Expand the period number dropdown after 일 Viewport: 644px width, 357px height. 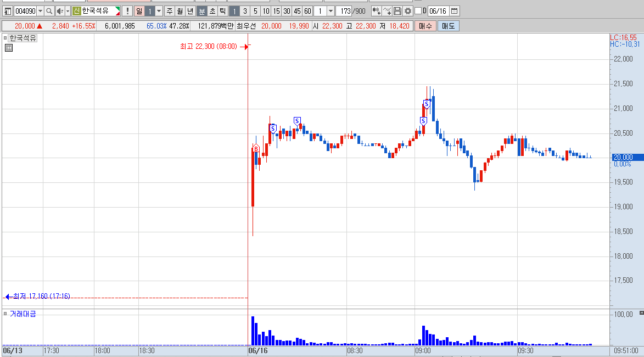[x=159, y=11]
